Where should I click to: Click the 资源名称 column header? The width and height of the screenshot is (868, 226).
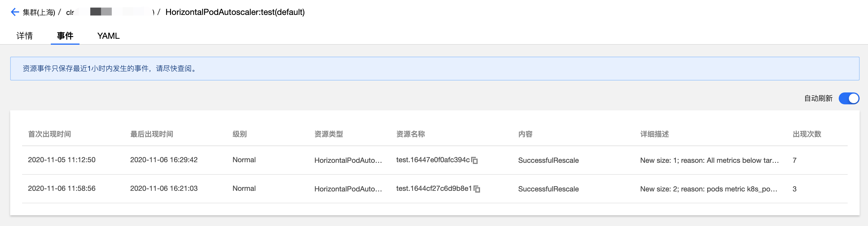(410, 134)
